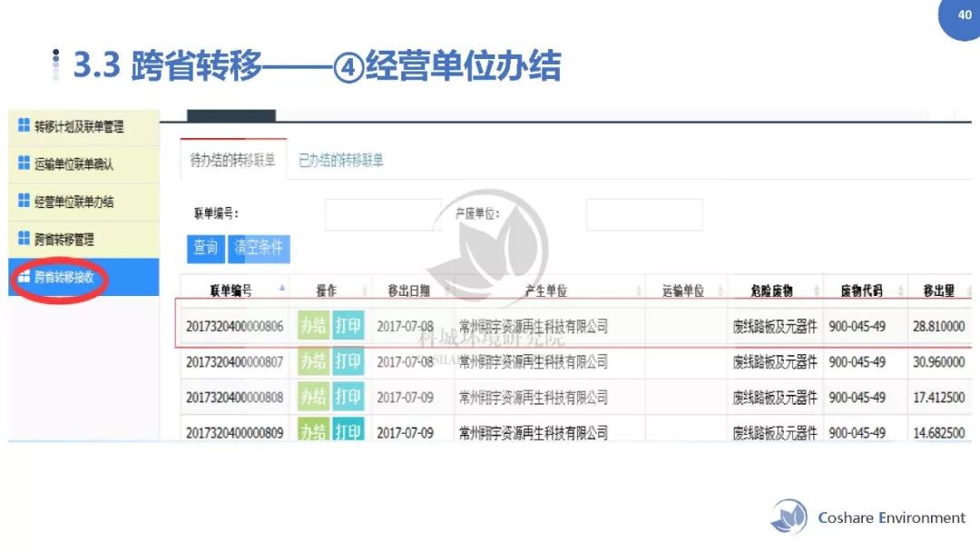Click 办结 for record 2017320400000806
Screen dimensions: 980x552
(313, 326)
